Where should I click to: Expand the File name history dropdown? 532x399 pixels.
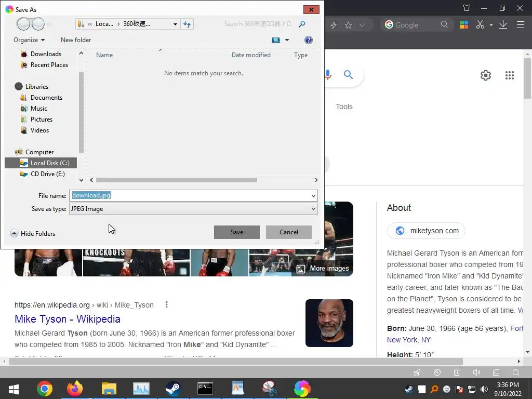pos(313,195)
